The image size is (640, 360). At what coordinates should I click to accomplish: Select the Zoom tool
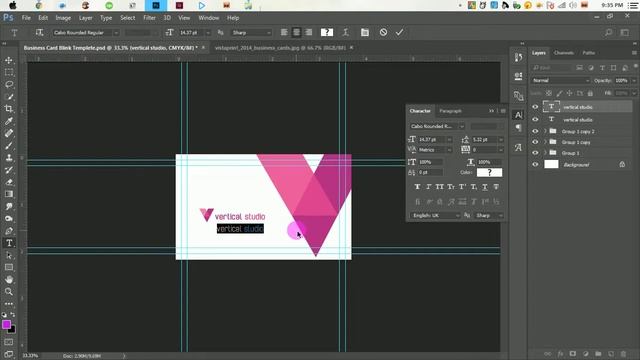pyautogui.click(x=9, y=292)
